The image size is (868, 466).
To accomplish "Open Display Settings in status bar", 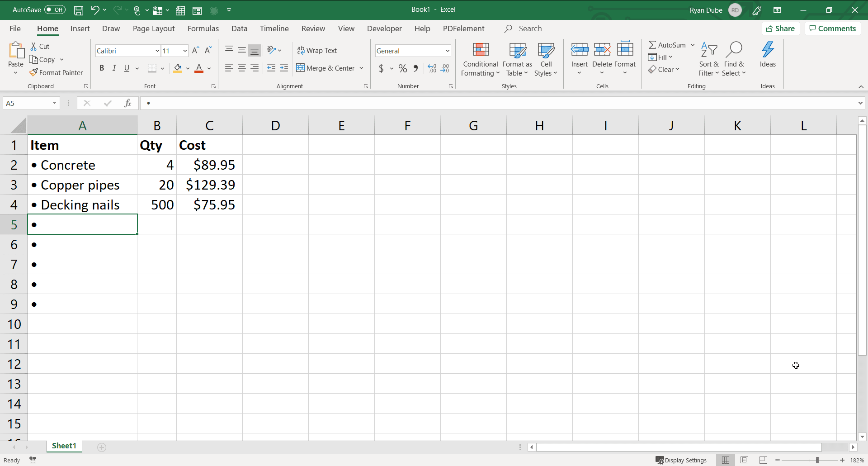I will [x=681, y=460].
